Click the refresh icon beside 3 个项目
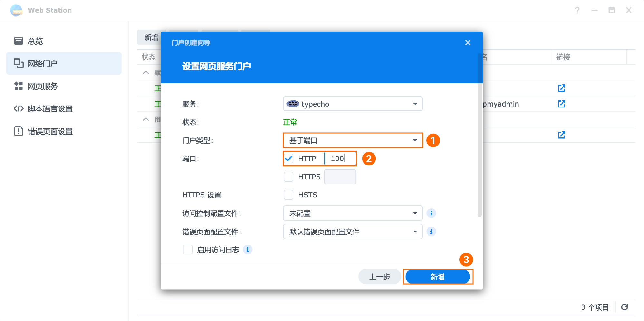 [624, 307]
